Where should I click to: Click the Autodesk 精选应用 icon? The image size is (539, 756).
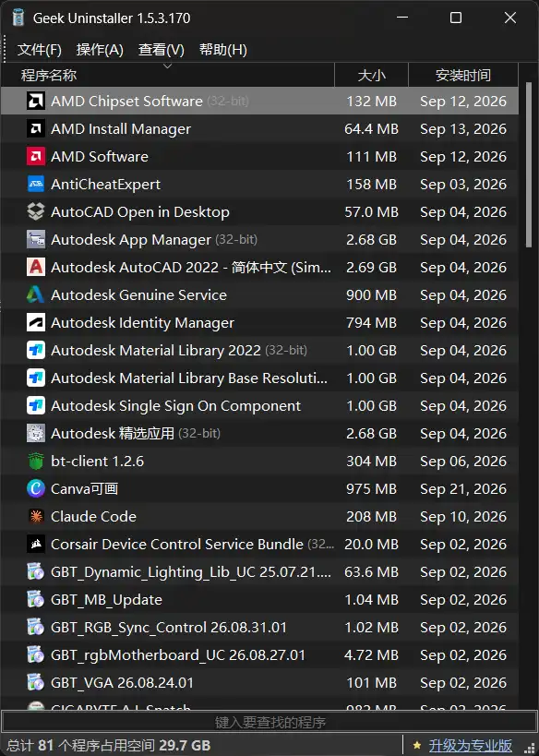click(x=36, y=434)
